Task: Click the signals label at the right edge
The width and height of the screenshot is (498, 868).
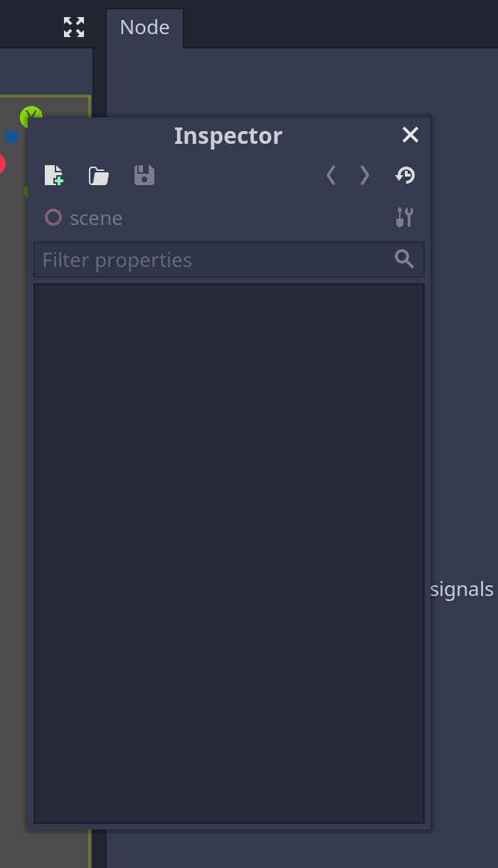Action: click(461, 589)
